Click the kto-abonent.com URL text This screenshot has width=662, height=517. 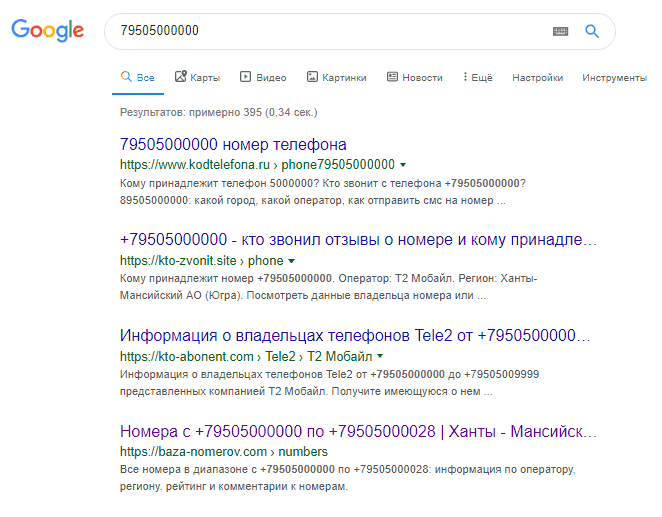pyautogui.click(x=246, y=357)
